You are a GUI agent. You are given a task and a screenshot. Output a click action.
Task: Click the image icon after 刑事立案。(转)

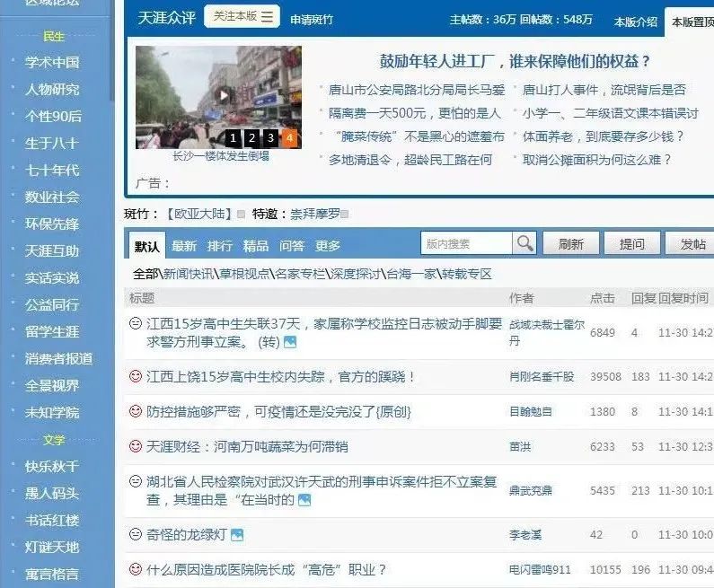pyautogui.click(x=290, y=342)
